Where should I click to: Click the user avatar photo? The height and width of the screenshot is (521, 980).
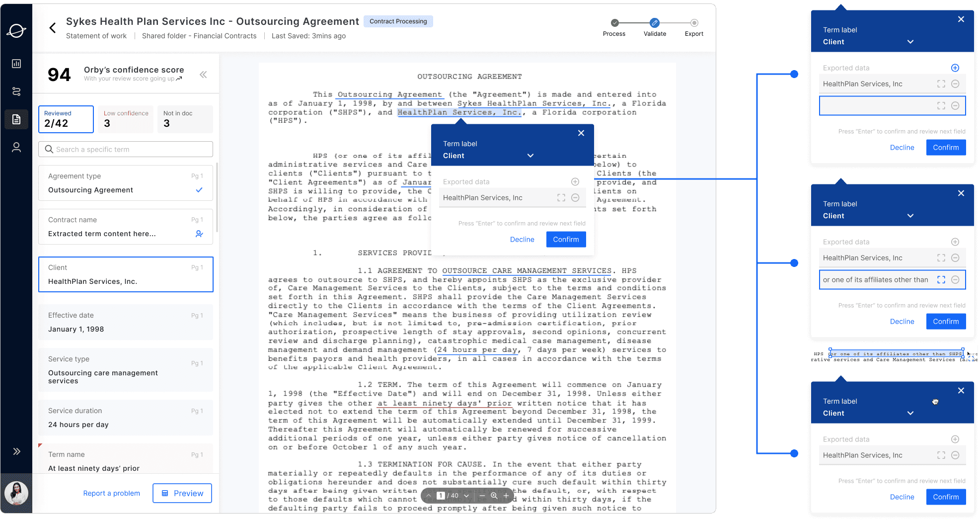(x=16, y=493)
